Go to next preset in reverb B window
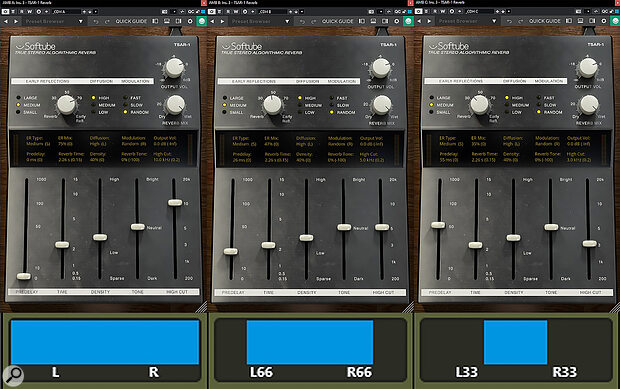 pyautogui.click(x=223, y=21)
